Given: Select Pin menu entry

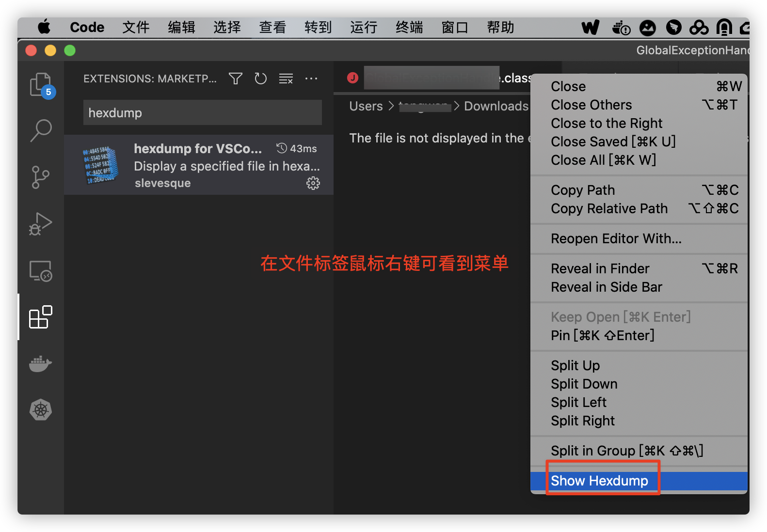Looking at the screenshot, I should 639,335.
